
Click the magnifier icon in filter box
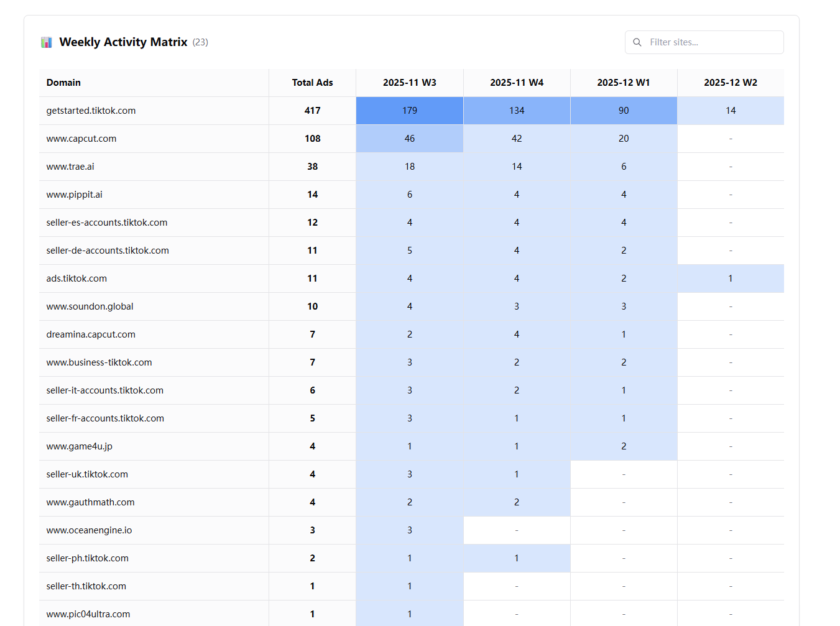[x=637, y=42]
